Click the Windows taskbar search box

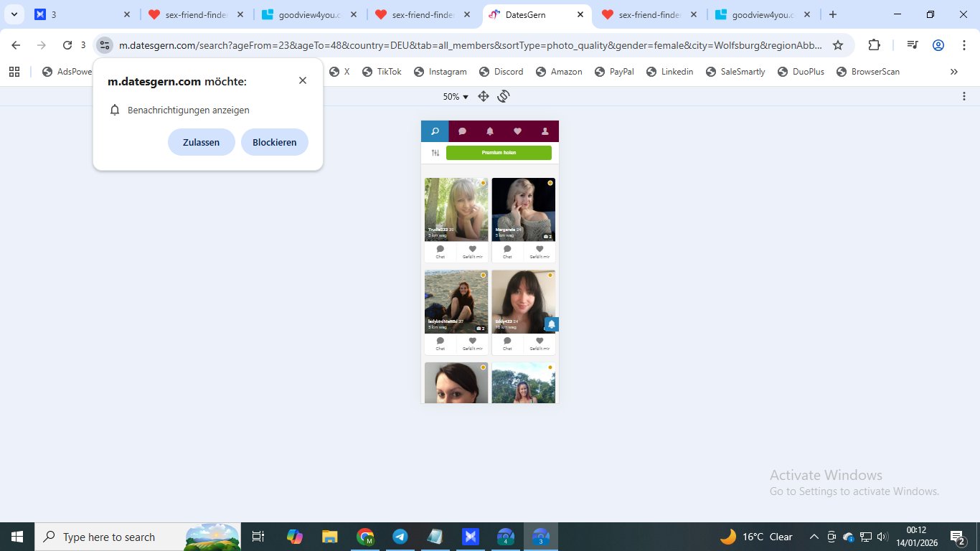[108, 537]
